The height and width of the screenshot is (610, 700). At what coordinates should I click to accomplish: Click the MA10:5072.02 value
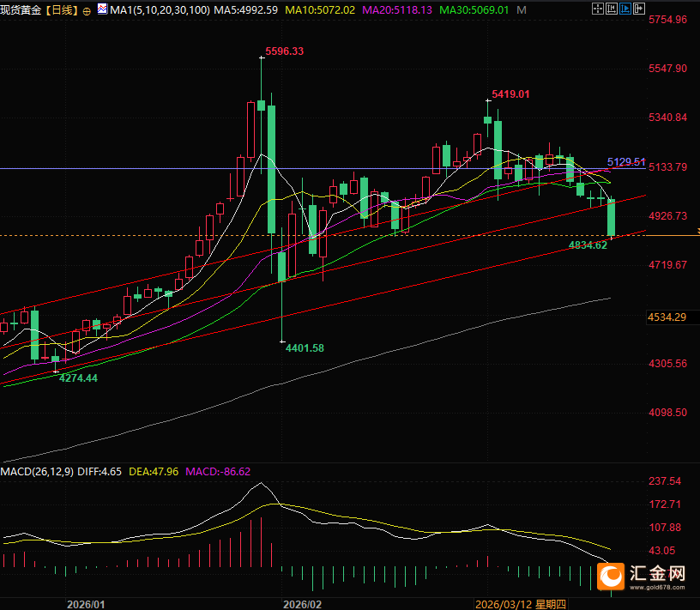(320, 9)
